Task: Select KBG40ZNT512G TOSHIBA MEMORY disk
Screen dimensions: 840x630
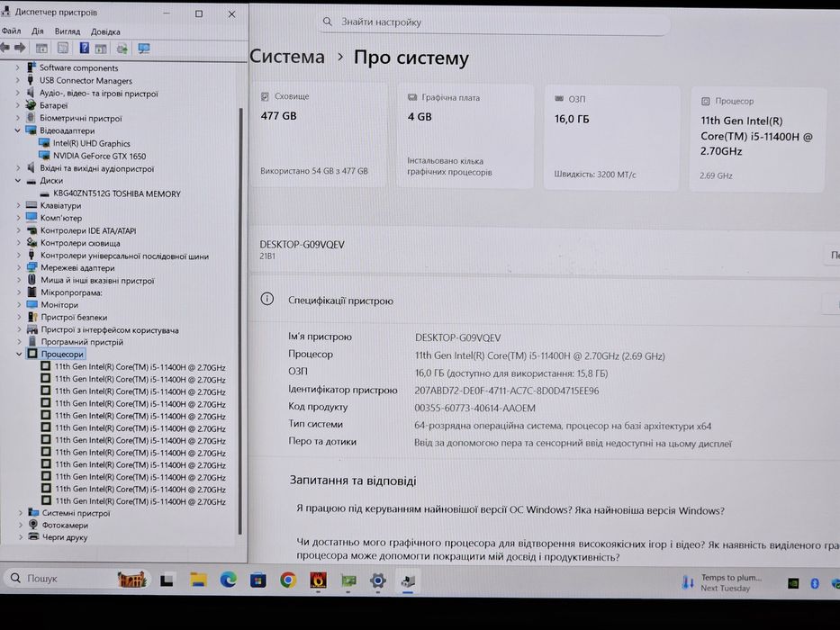Action: tap(117, 193)
